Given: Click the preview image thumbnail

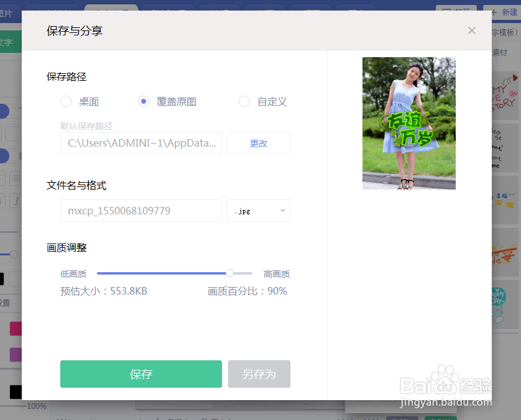Looking at the screenshot, I should pyautogui.click(x=408, y=123).
